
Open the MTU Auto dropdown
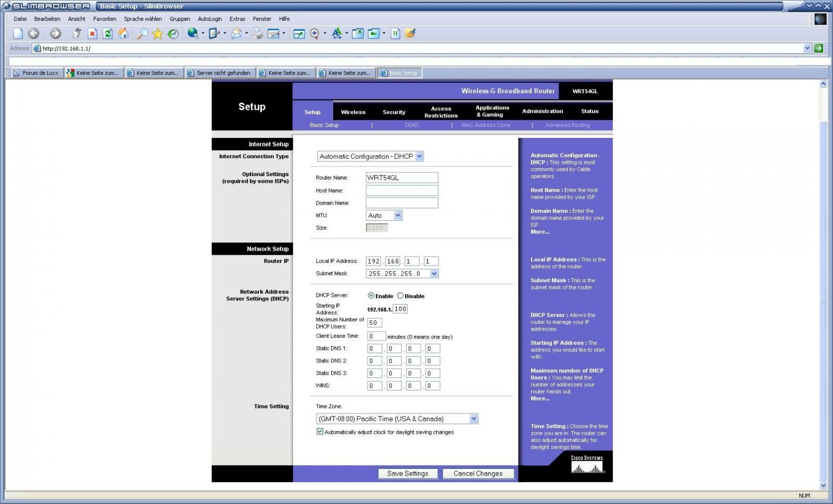[x=384, y=215]
